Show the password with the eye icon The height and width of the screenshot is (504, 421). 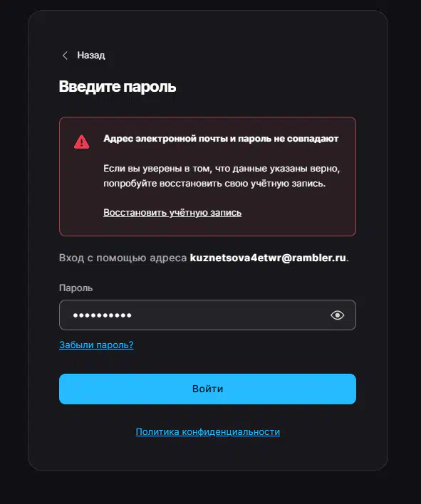coord(337,315)
